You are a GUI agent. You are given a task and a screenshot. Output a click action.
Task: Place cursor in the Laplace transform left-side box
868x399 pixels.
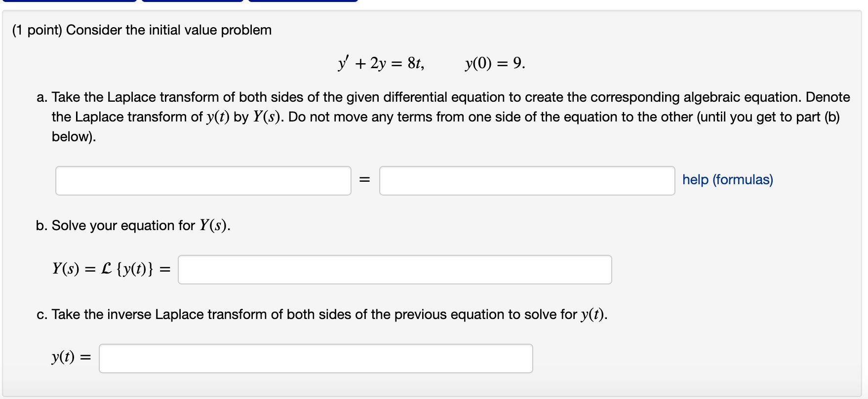click(x=202, y=181)
